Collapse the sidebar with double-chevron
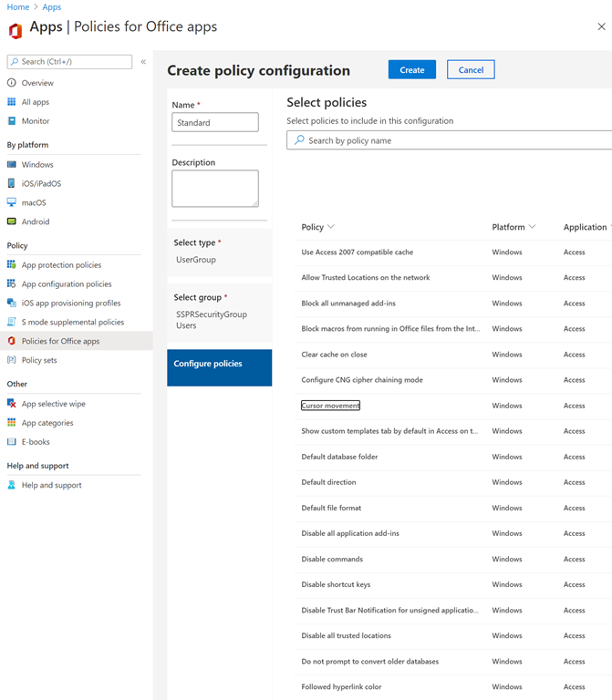 [x=143, y=62]
